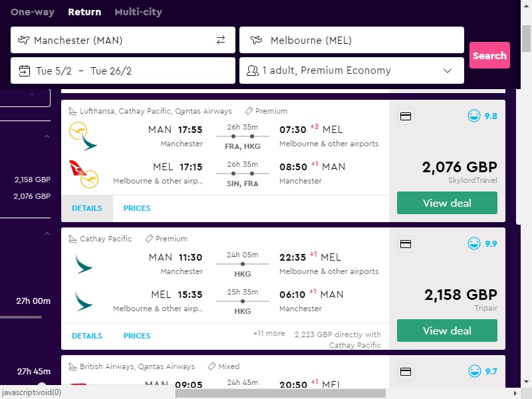Edit the Melbourne (MEL) destination field
Screen dimensions: 532x399
(351, 40)
